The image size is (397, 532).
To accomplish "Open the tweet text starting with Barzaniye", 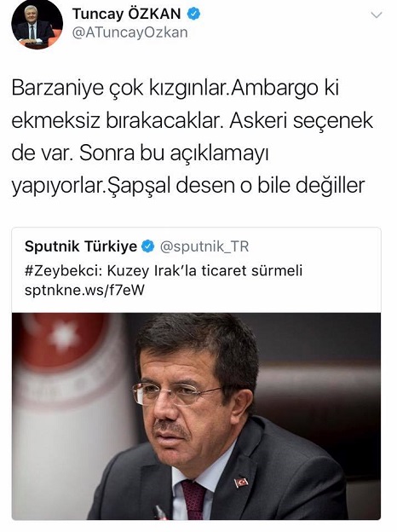I will point(193,136).
